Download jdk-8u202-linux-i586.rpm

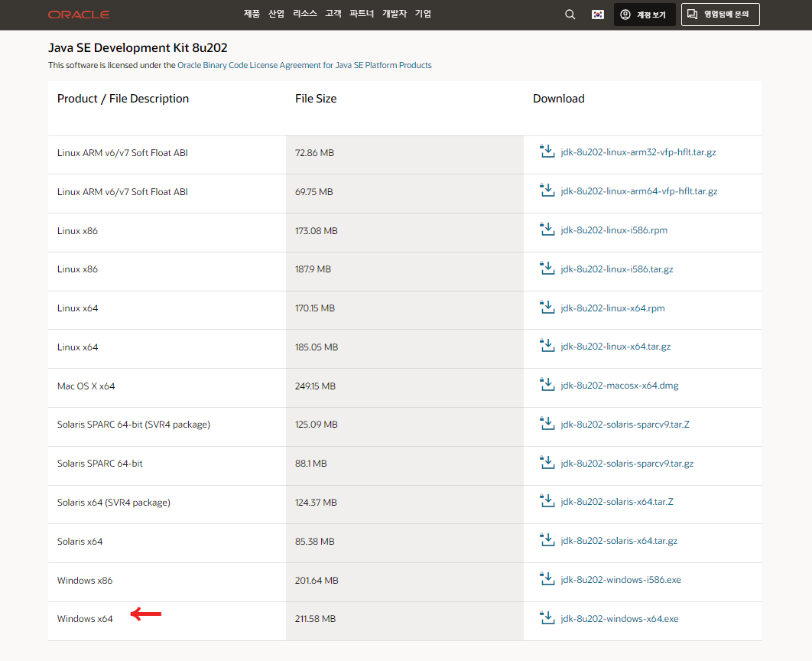point(614,230)
